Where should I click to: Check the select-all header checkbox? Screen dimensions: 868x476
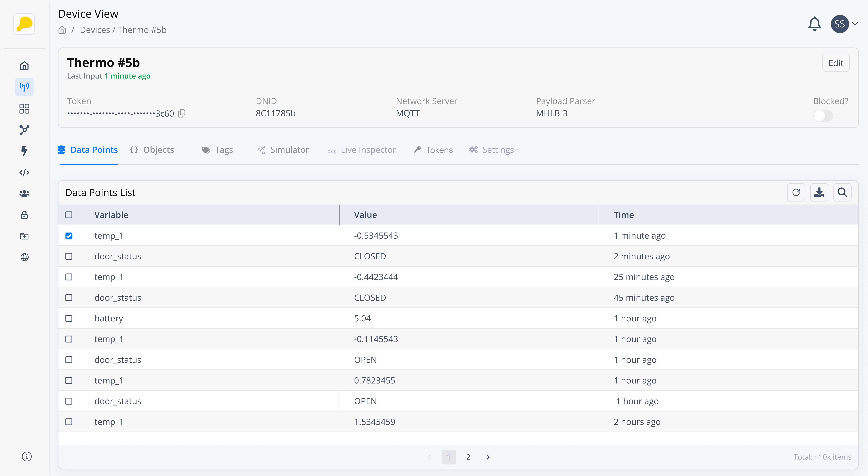click(x=69, y=215)
